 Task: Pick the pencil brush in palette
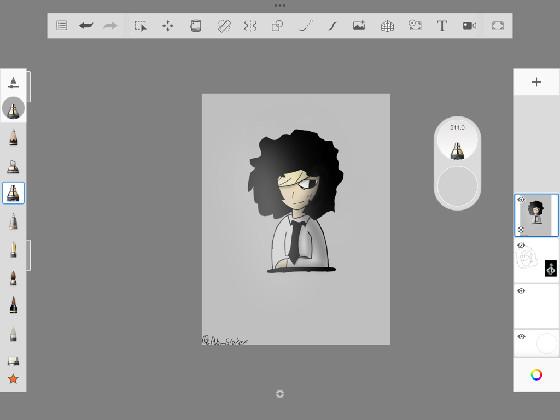(13, 138)
